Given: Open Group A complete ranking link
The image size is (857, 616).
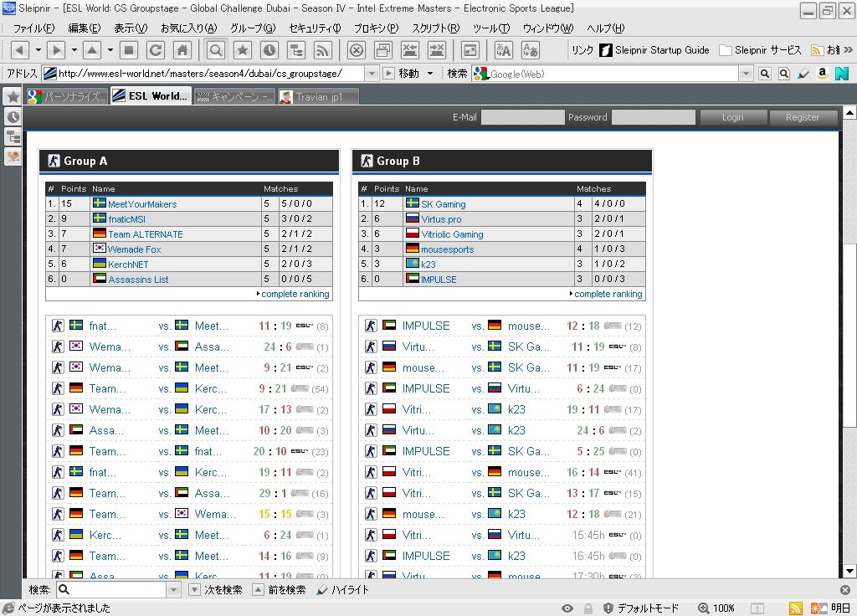Looking at the screenshot, I should [295, 294].
